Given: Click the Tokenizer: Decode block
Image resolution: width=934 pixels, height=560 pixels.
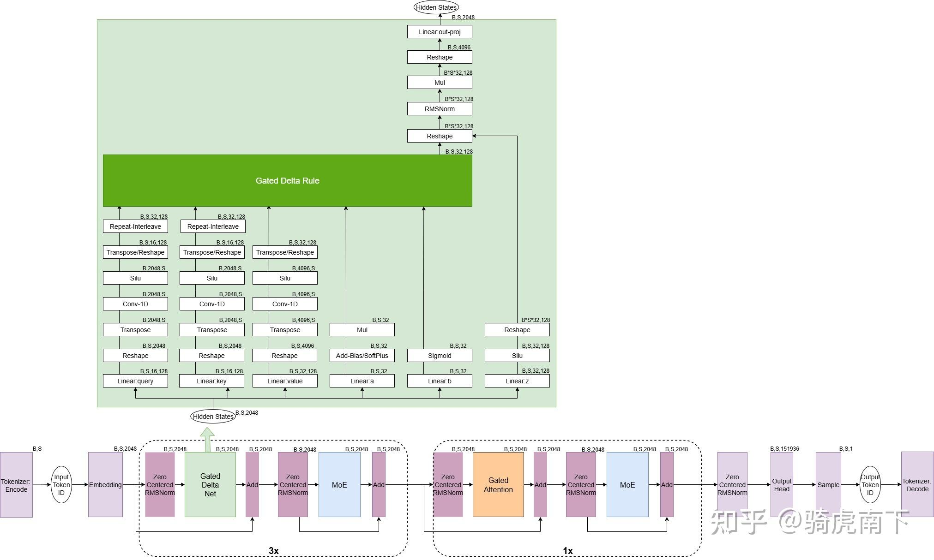Looking at the screenshot, I should point(917,485).
